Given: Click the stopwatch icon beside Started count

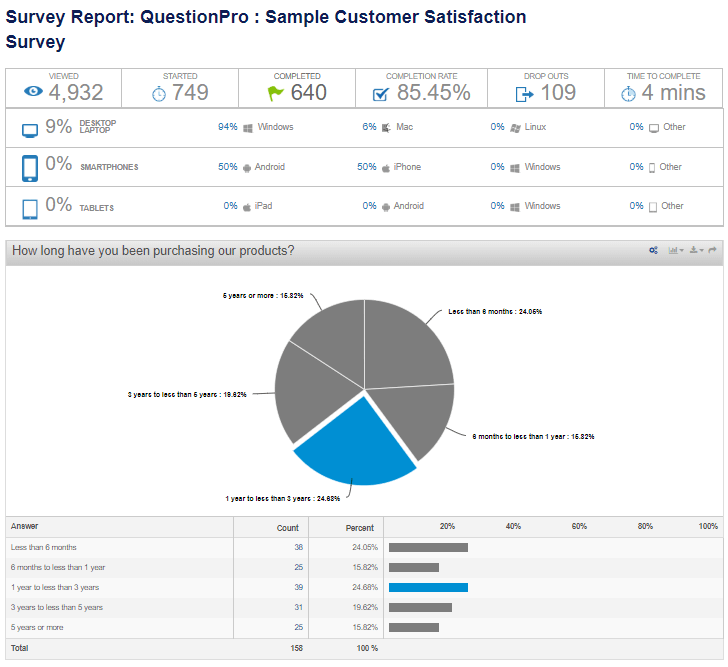Looking at the screenshot, I should [159, 93].
